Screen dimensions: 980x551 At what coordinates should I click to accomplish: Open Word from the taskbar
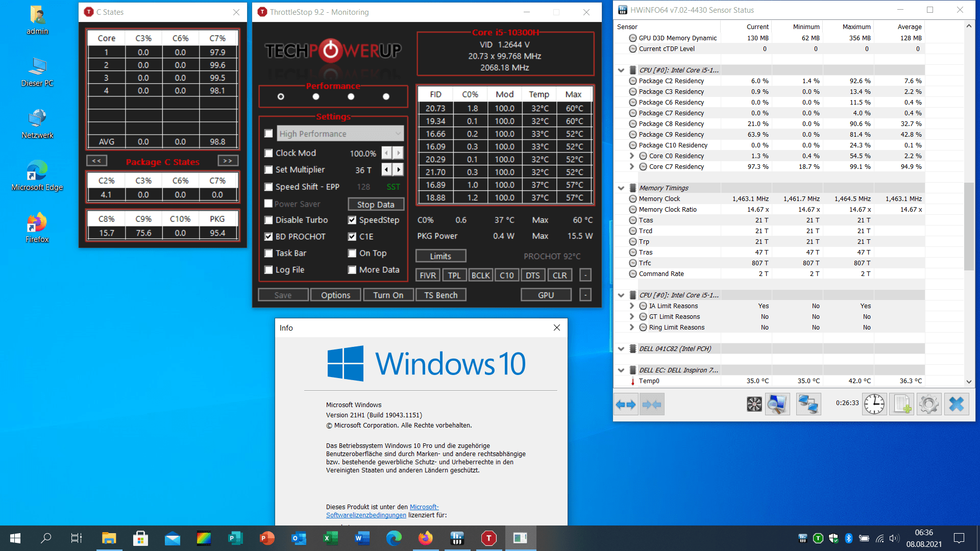click(x=362, y=538)
